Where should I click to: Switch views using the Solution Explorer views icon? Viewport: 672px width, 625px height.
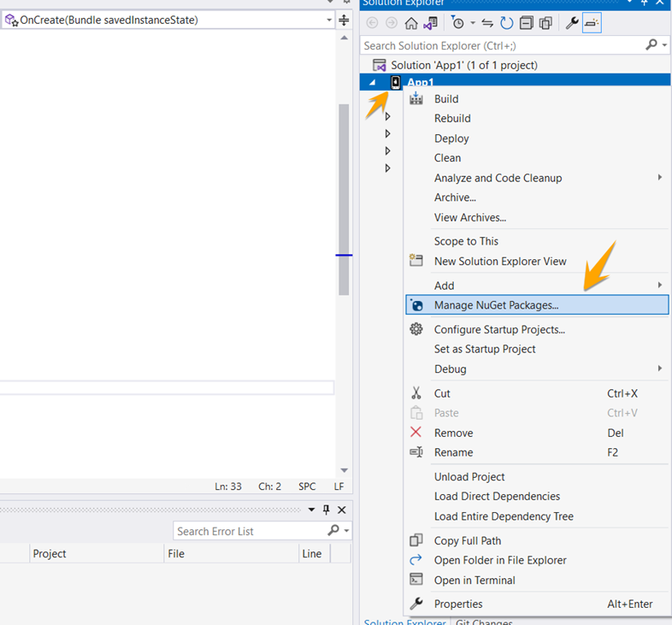pos(431,23)
